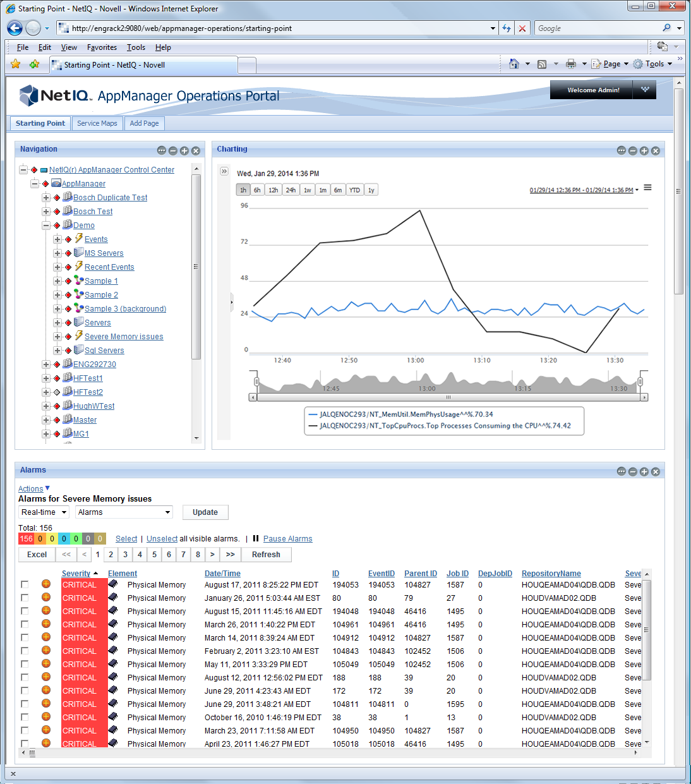Tick checkbox for alarm ID 194053

point(25,584)
